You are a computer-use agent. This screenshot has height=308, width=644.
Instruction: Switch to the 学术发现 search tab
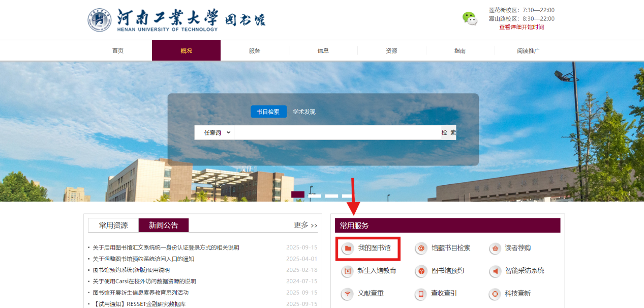coord(304,111)
